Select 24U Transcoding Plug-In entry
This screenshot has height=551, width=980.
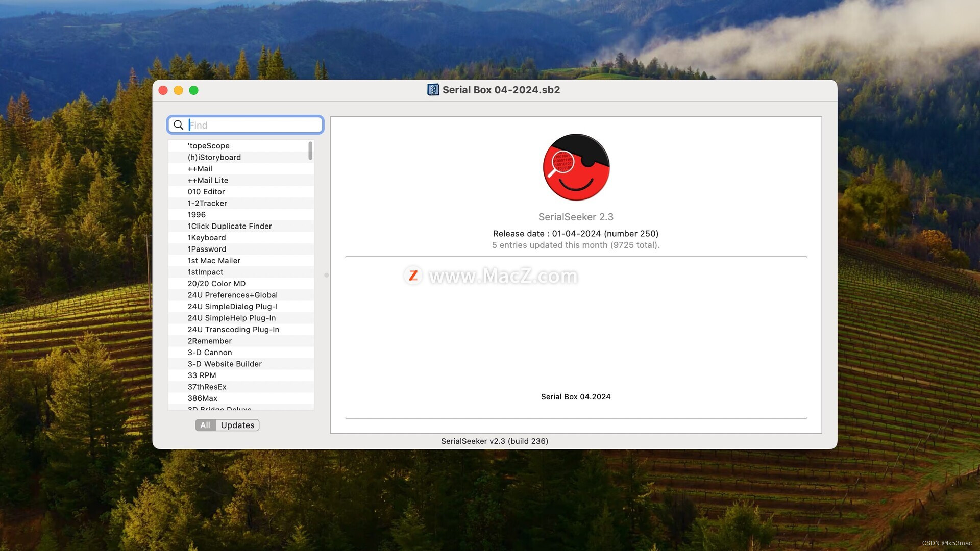pos(233,330)
